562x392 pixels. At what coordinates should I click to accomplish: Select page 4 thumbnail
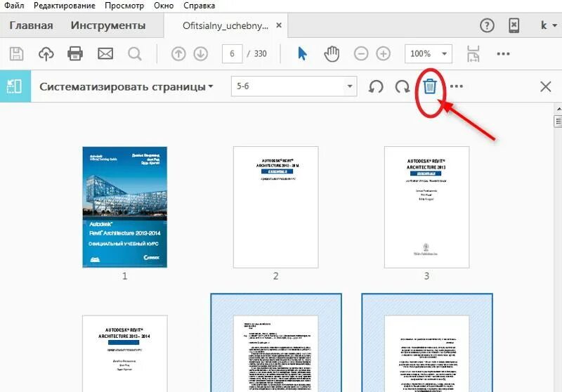coord(125,353)
